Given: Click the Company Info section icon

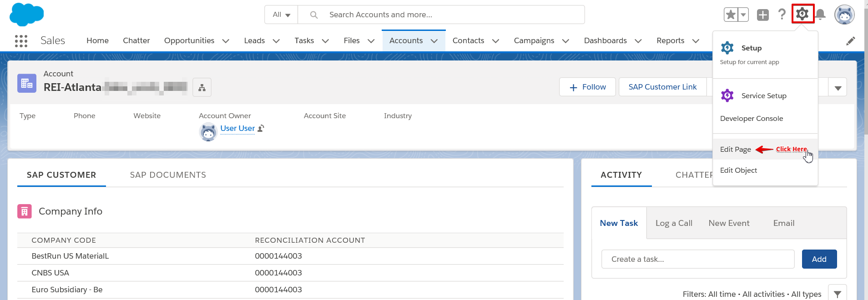Looking at the screenshot, I should point(25,211).
